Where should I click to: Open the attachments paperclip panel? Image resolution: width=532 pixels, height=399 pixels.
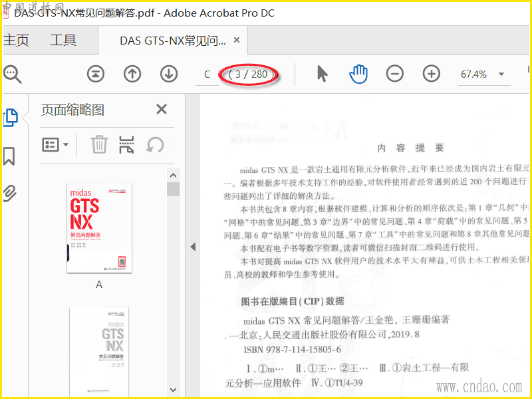(x=9, y=194)
